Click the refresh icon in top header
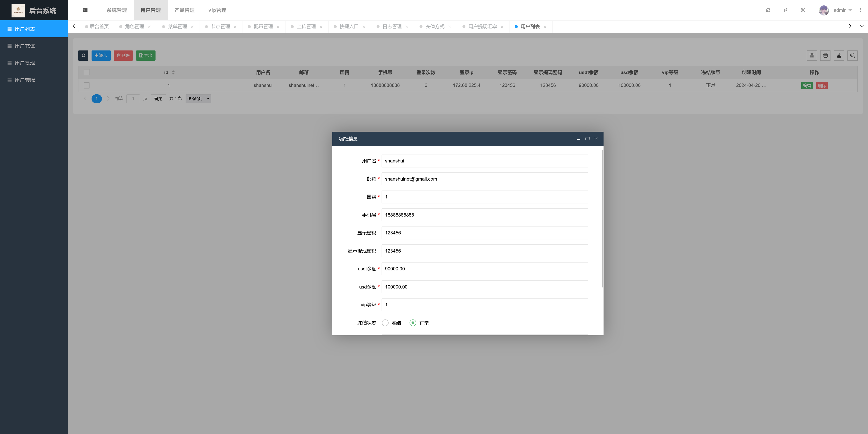This screenshot has width=868, height=434. [x=768, y=10]
